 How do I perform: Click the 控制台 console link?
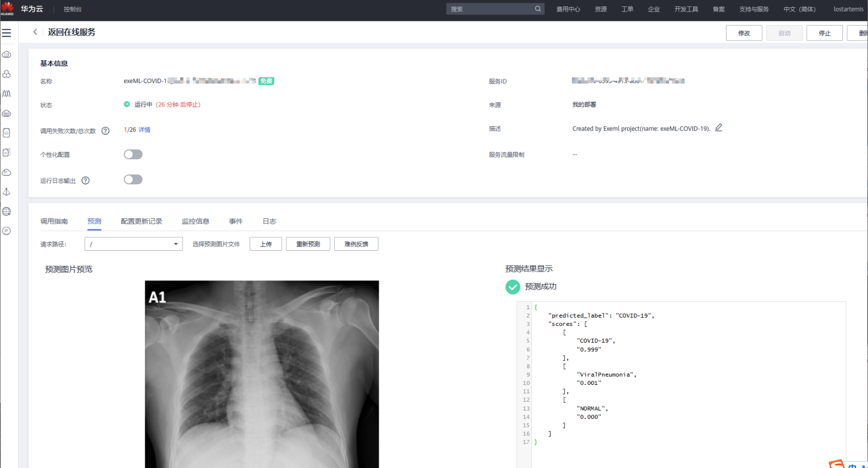pyautogui.click(x=73, y=9)
